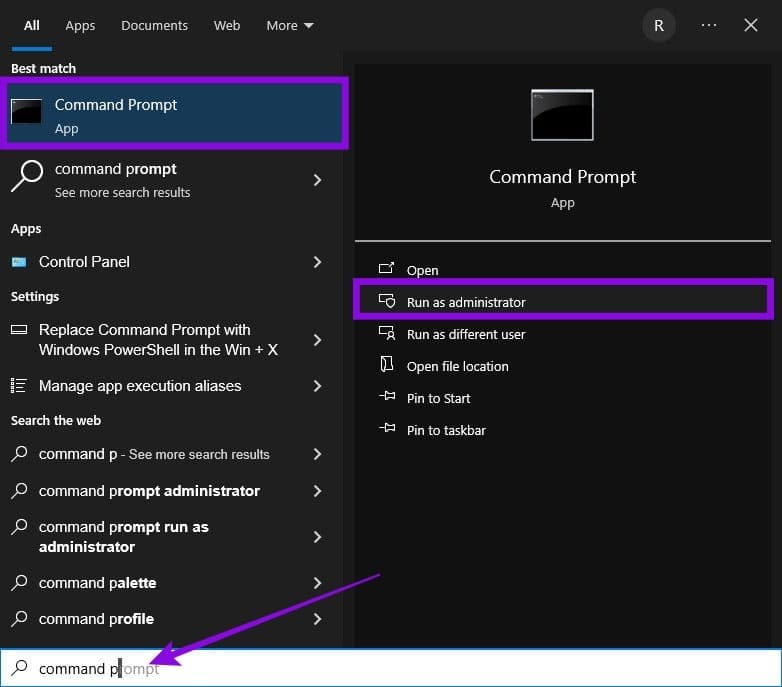Open the three-dot options menu
782x687 pixels.
(709, 25)
